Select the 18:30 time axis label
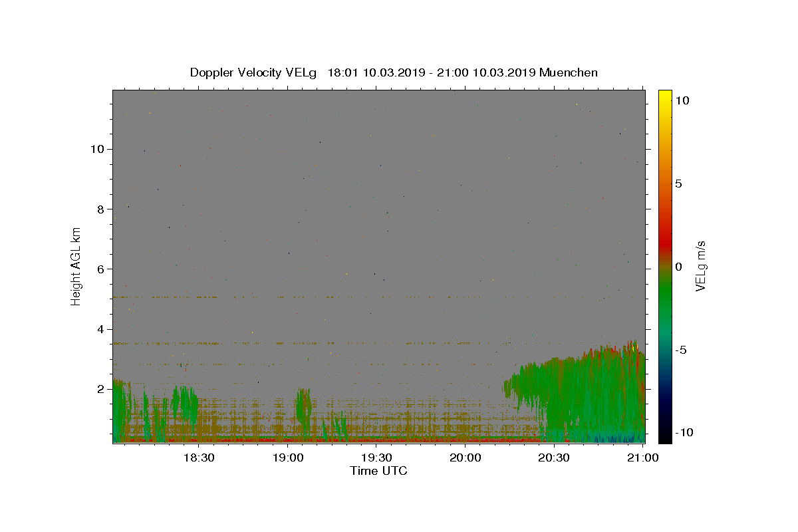 198,458
